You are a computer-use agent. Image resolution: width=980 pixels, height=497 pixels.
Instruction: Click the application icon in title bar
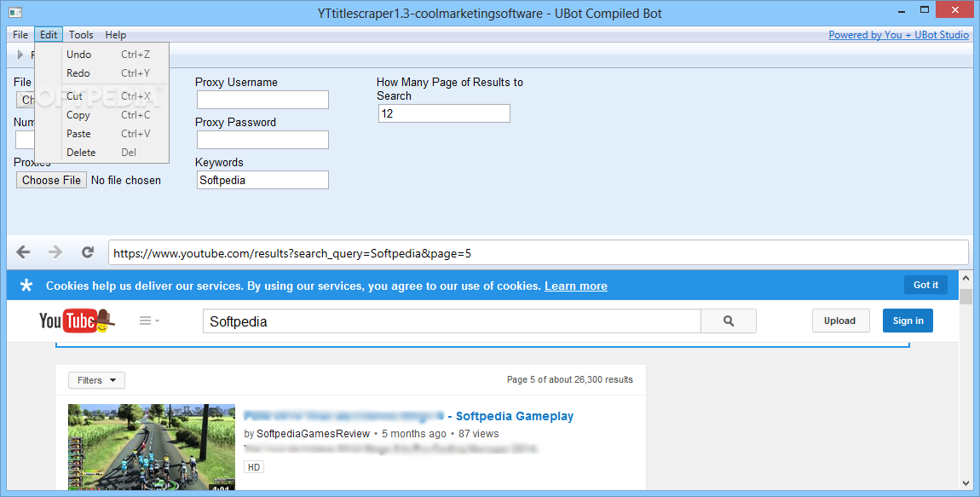tap(15, 13)
